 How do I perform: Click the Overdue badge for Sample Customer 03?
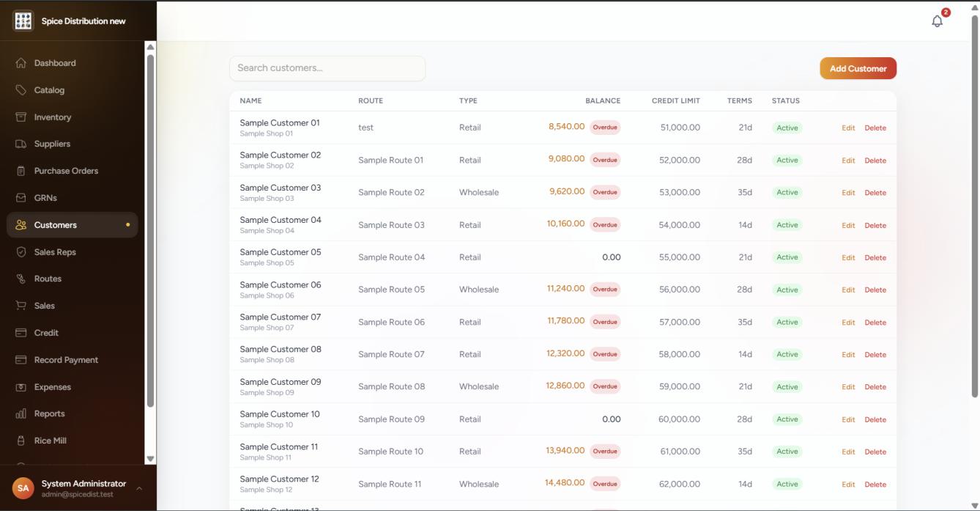point(605,192)
